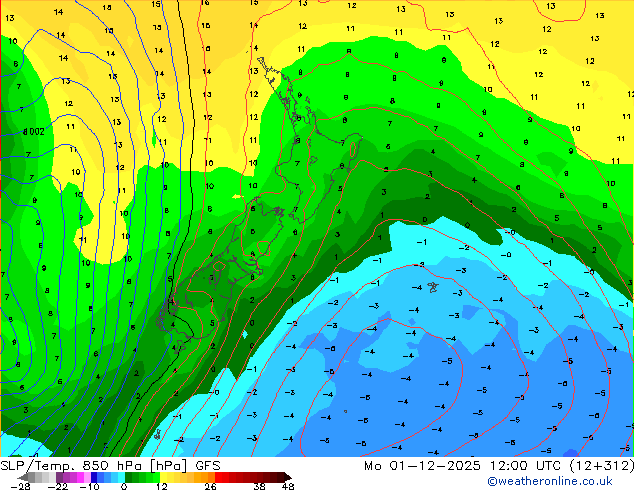The width and height of the screenshot is (634, 490).
Task: Pick the dark purple legend segment above -22
Action: [x=59, y=477]
